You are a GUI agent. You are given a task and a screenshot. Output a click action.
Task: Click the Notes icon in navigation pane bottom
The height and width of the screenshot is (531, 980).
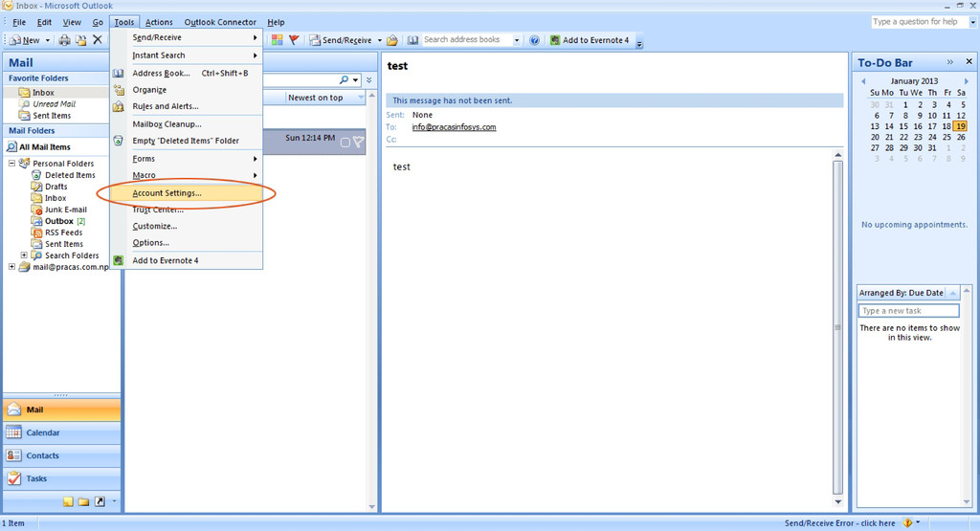point(68,501)
